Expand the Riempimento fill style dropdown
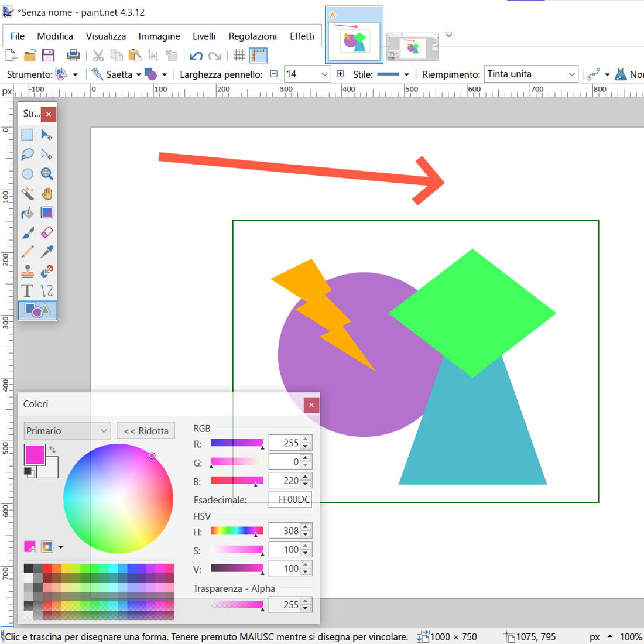Viewport: 644px width, 644px height. [571, 74]
